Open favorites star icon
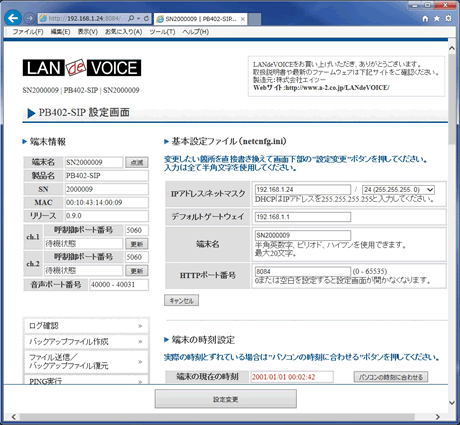The image size is (460, 425). (x=437, y=18)
